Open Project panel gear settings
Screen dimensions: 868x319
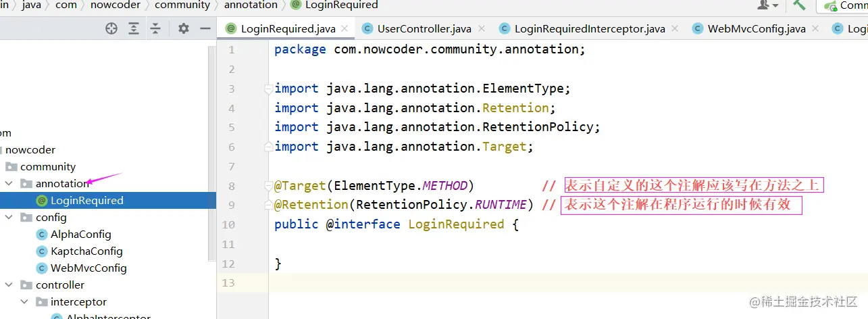(184, 28)
